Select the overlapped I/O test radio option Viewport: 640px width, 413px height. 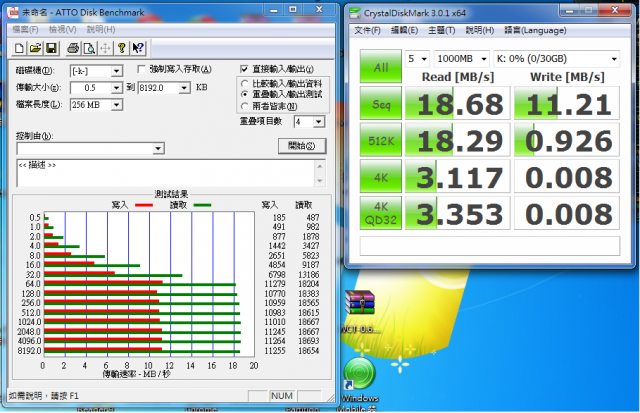pos(245,94)
